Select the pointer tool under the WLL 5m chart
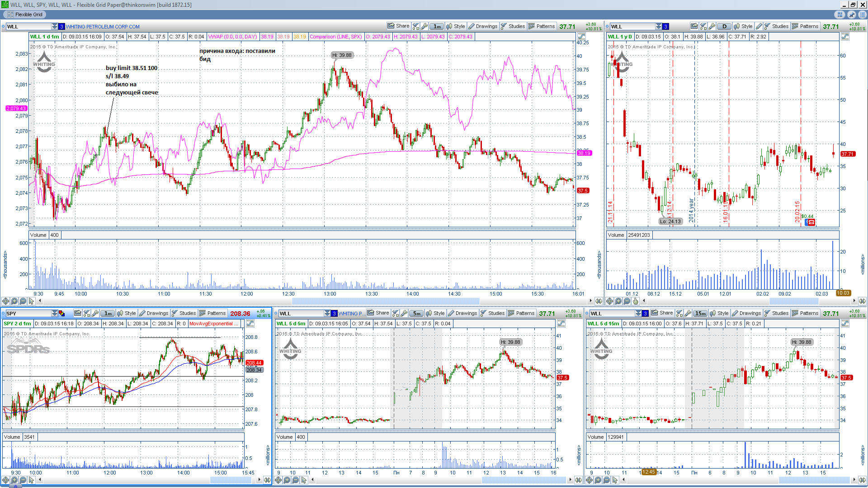The width and height of the screenshot is (868, 488). point(304,480)
